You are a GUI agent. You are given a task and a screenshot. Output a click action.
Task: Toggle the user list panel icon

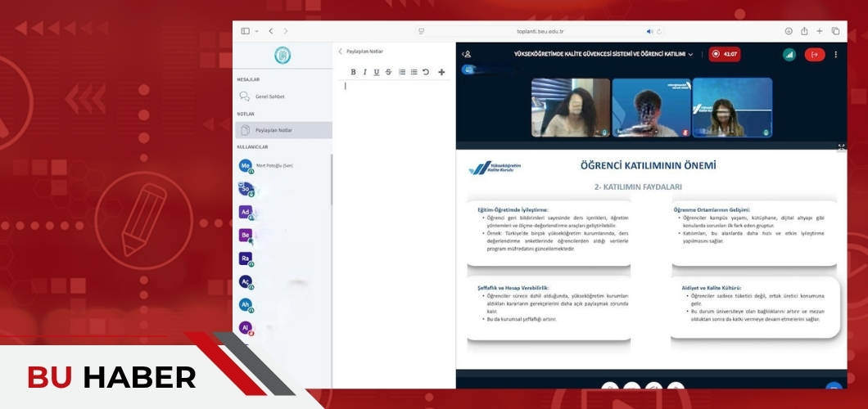pos(466,55)
